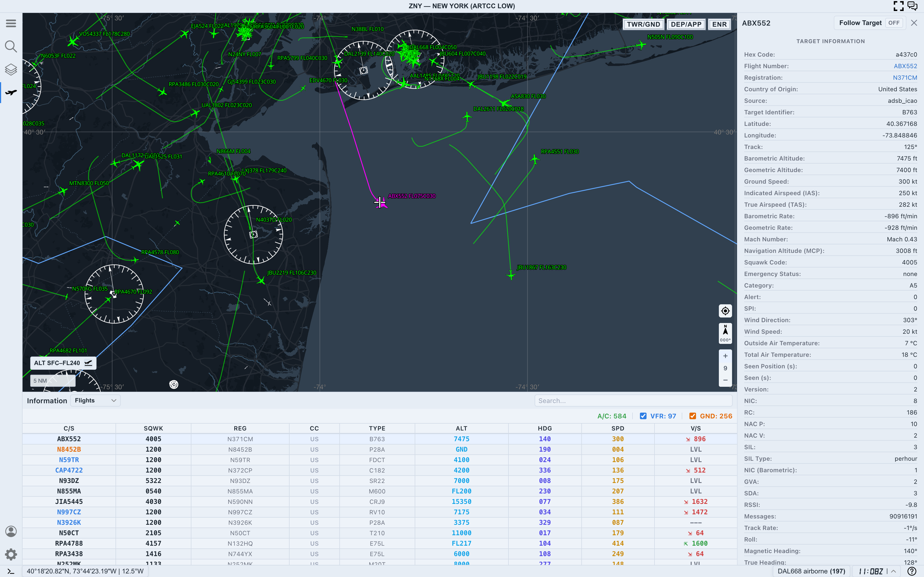Toggle the DEP/APP map view
The height and width of the screenshot is (577, 924).
pos(686,24)
